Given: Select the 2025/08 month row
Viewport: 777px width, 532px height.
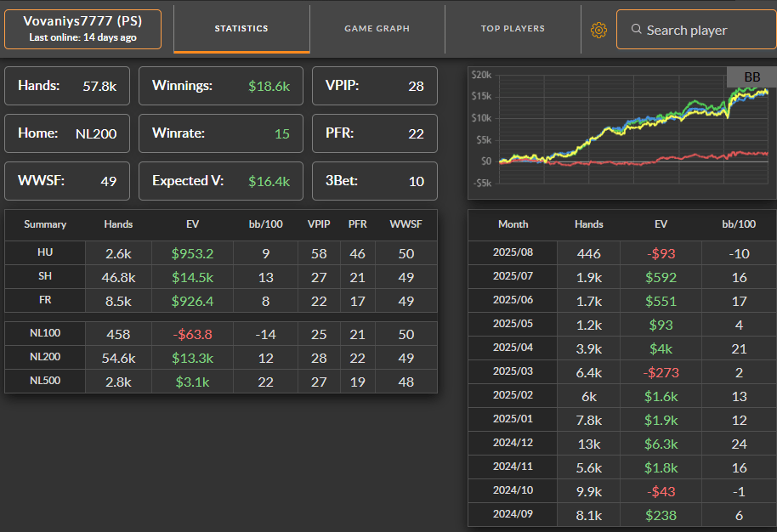Looking at the screenshot, I should tap(622, 253).
